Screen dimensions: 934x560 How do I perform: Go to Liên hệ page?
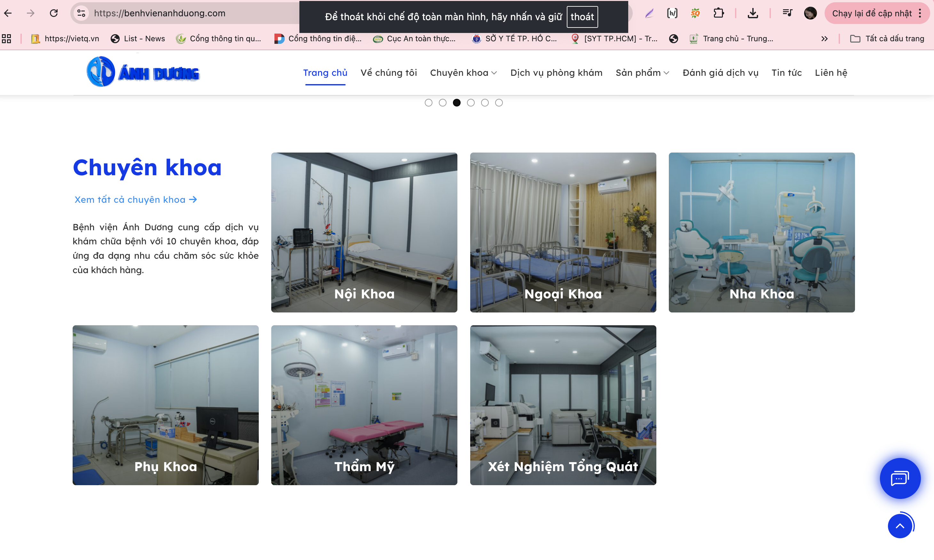[x=831, y=73]
